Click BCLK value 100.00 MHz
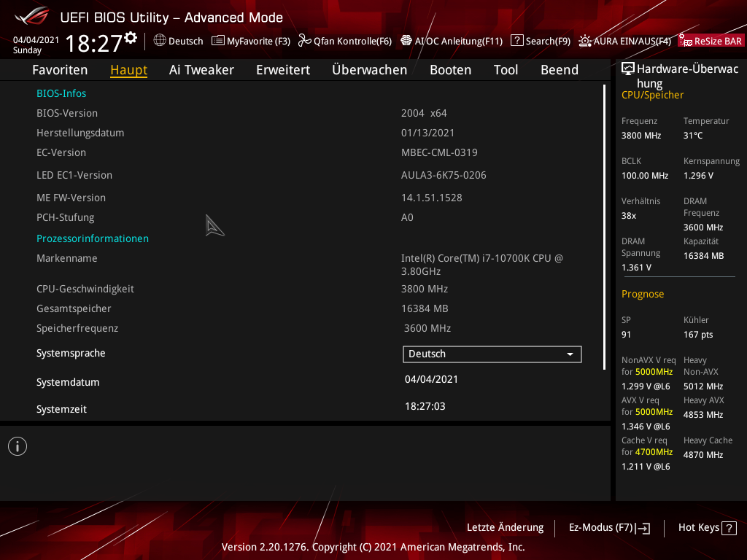The image size is (747, 560). (645, 176)
